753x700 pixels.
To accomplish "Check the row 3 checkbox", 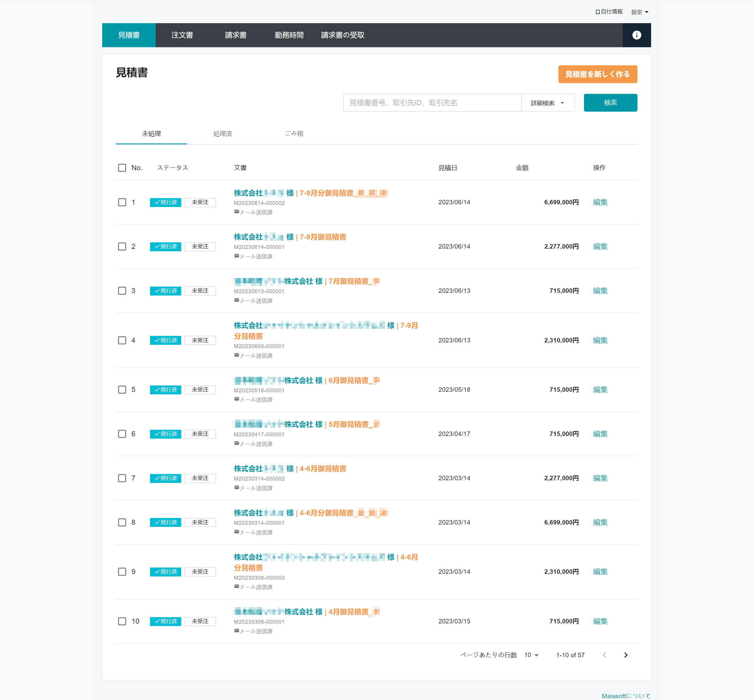I will pos(122,291).
